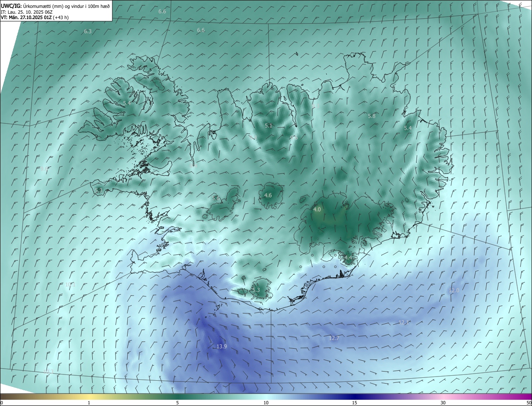Click the 12.1 value label over the sea
Screen dimensions: 532x406
tap(404, 322)
